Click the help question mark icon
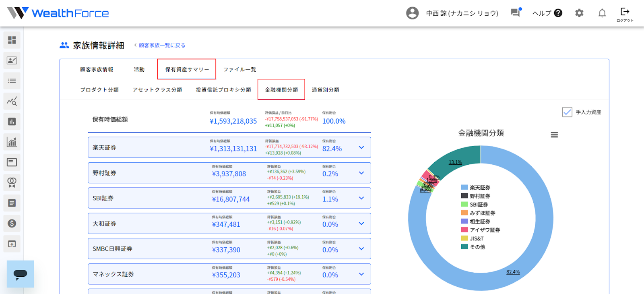Screen dimensions: 644x294 (x=558, y=13)
